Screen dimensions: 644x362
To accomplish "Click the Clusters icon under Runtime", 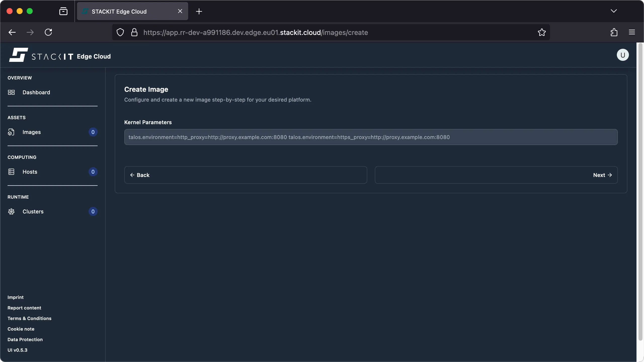I will (11, 211).
